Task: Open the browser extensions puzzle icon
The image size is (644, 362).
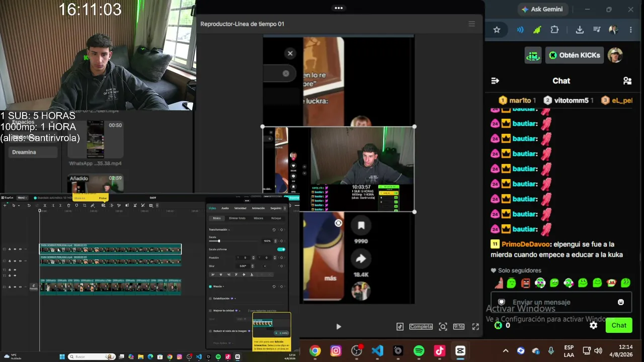Action: (554, 30)
